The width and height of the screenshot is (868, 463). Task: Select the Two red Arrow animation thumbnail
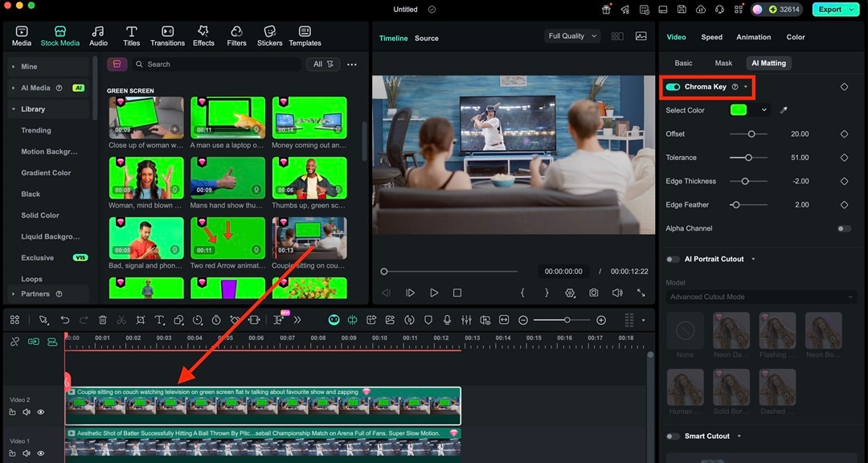pos(227,238)
